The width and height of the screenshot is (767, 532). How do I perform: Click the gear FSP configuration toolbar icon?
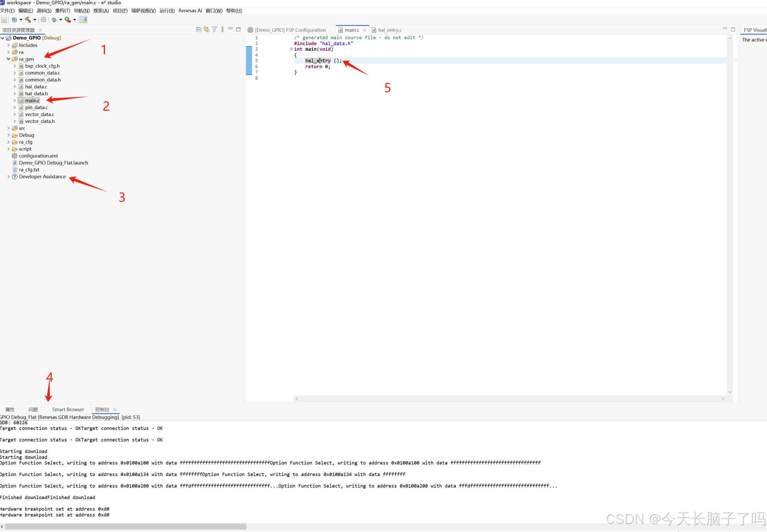pos(43,20)
